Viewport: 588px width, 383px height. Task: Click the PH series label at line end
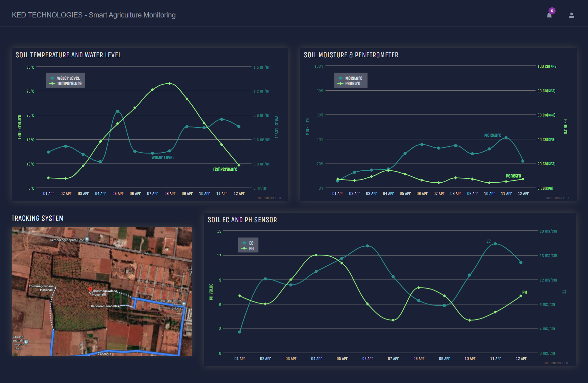click(x=525, y=292)
